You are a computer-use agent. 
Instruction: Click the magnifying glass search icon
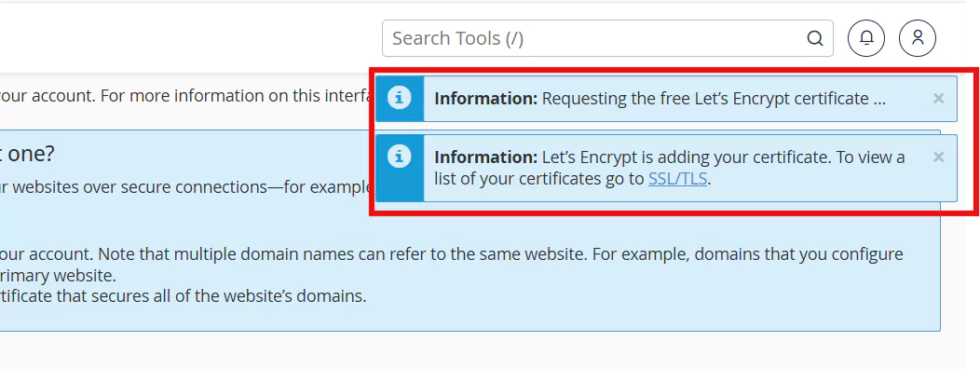(814, 39)
